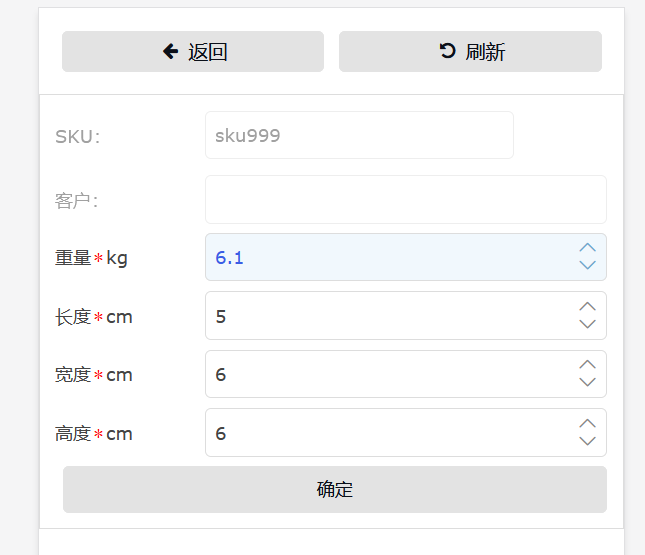
Task: Decrease 高度 height with down arrow
Action: (587, 441)
